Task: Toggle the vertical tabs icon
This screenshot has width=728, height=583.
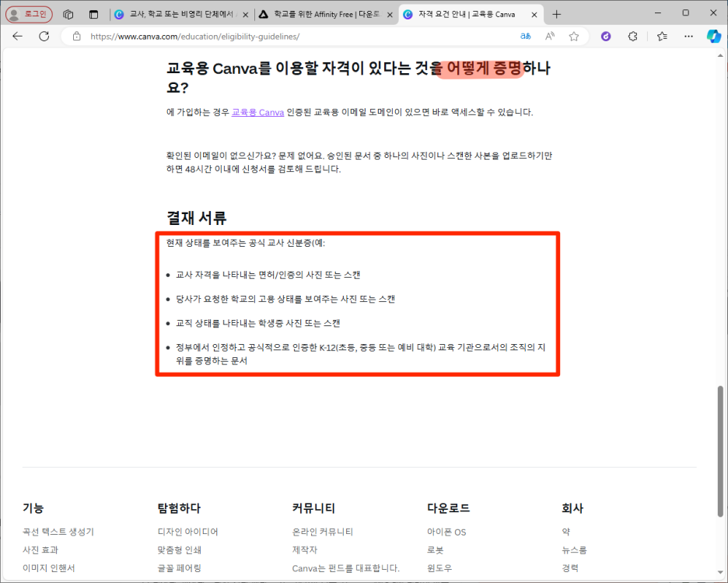Action: 94,15
